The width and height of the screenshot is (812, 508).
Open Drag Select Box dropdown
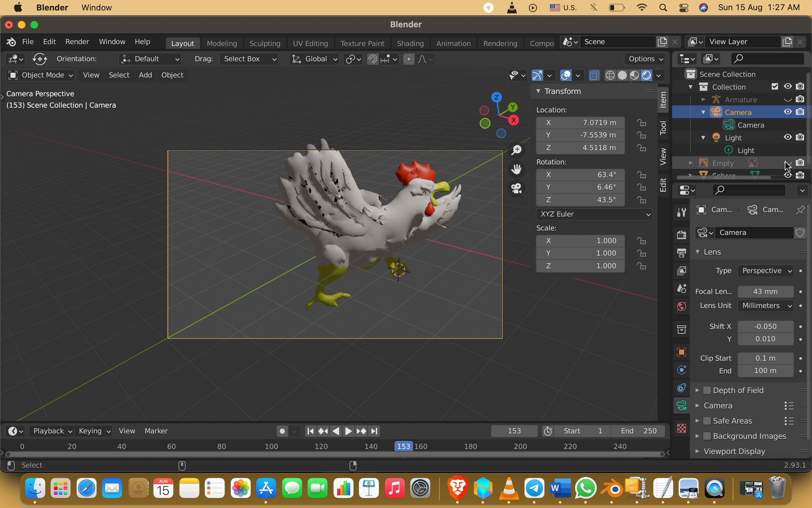click(249, 59)
